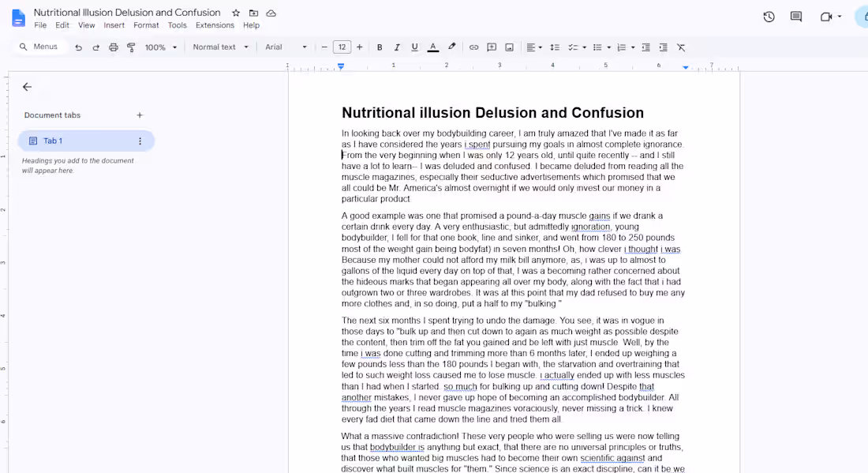Add a comment from toolbar
This screenshot has height=473, width=868.
point(492,47)
